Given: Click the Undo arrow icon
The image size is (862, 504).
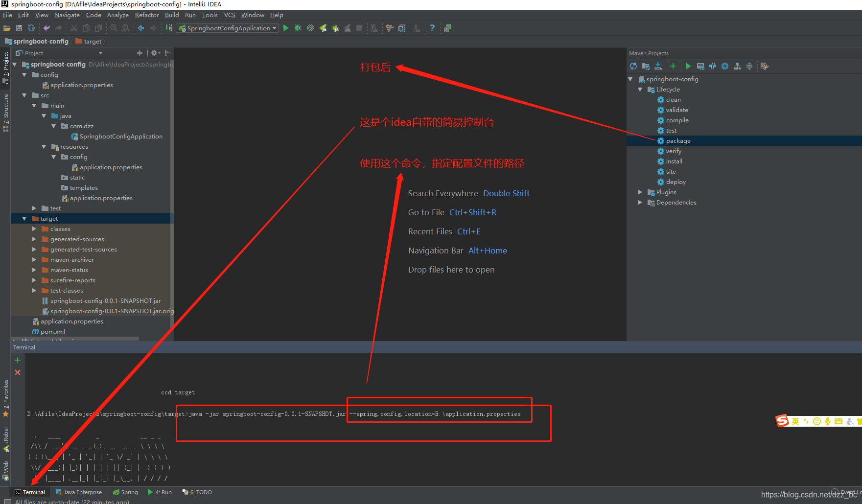Looking at the screenshot, I should (47, 28).
